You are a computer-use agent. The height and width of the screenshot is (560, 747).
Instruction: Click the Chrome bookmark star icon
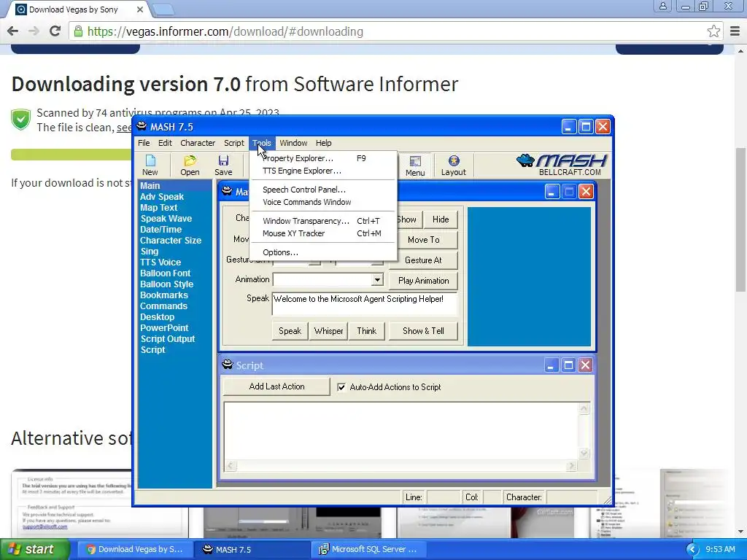[x=713, y=31]
